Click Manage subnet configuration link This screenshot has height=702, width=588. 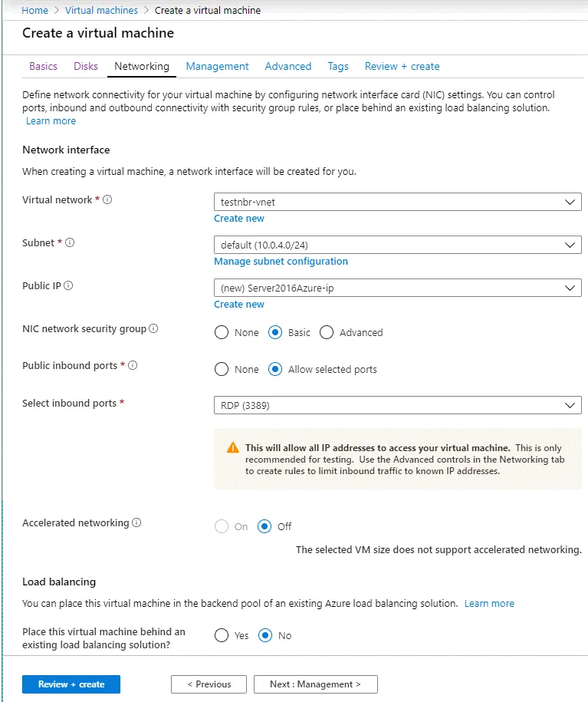[x=281, y=262]
